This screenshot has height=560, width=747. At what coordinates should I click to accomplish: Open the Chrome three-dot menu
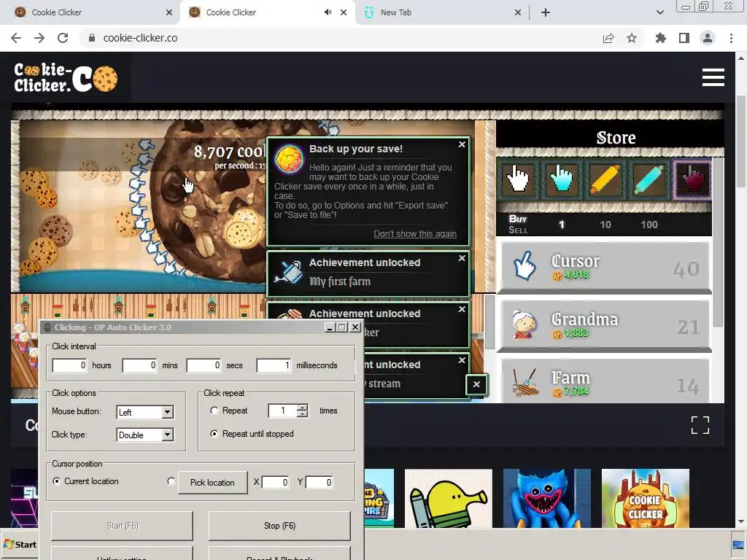pyautogui.click(x=731, y=38)
